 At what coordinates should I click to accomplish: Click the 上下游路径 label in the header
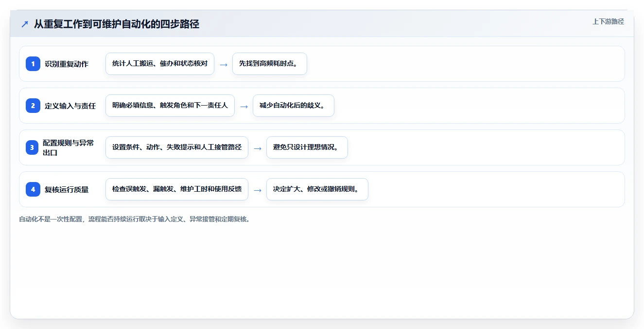[608, 21]
